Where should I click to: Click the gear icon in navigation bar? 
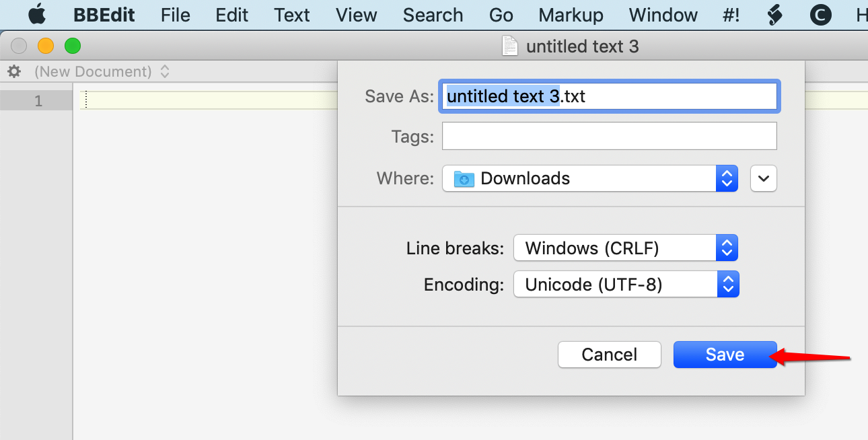pyautogui.click(x=14, y=71)
